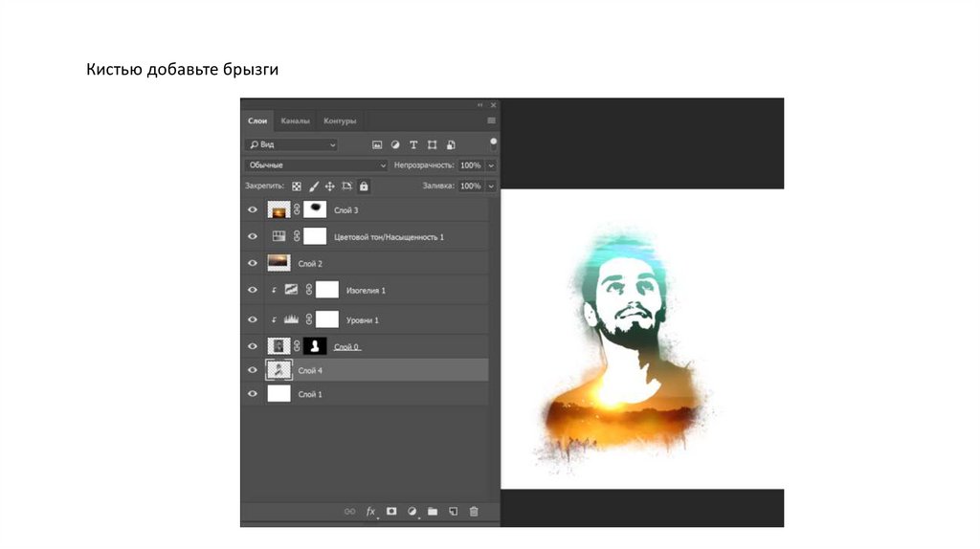Open the Контуры tab
Image resolution: width=980 pixels, height=549 pixels.
click(x=340, y=121)
